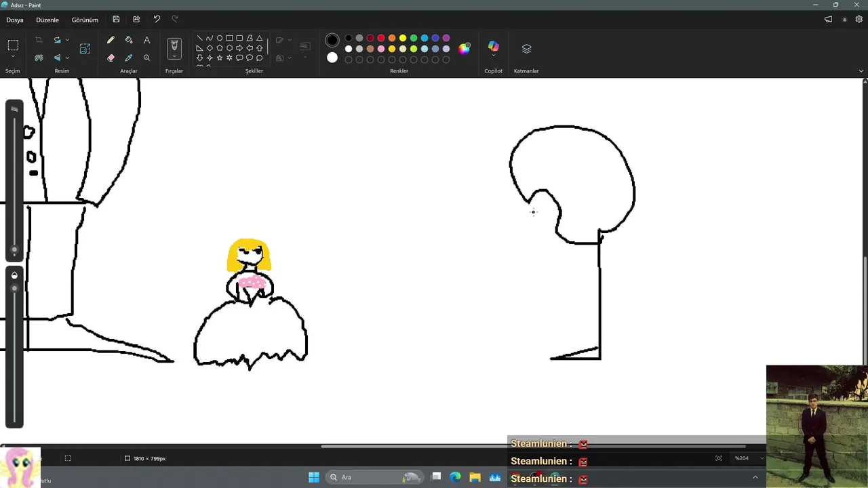This screenshot has width=868, height=488.
Task: Click the Crop image icon
Action: (39, 40)
